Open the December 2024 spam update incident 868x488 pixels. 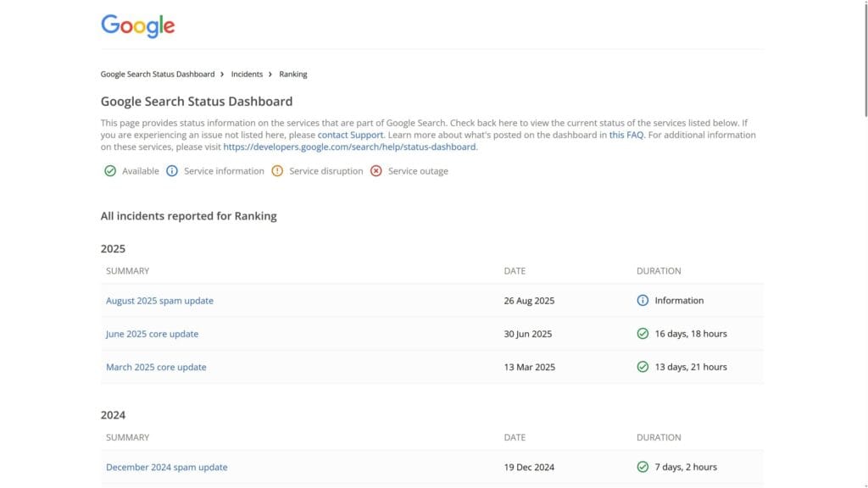pyautogui.click(x=166, y=467)
